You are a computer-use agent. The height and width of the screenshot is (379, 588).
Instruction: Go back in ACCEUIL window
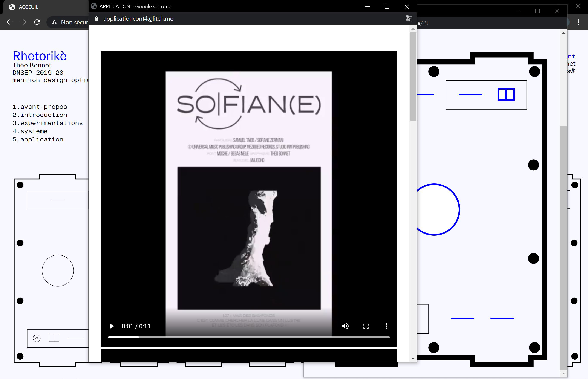[x=9, y=22]
